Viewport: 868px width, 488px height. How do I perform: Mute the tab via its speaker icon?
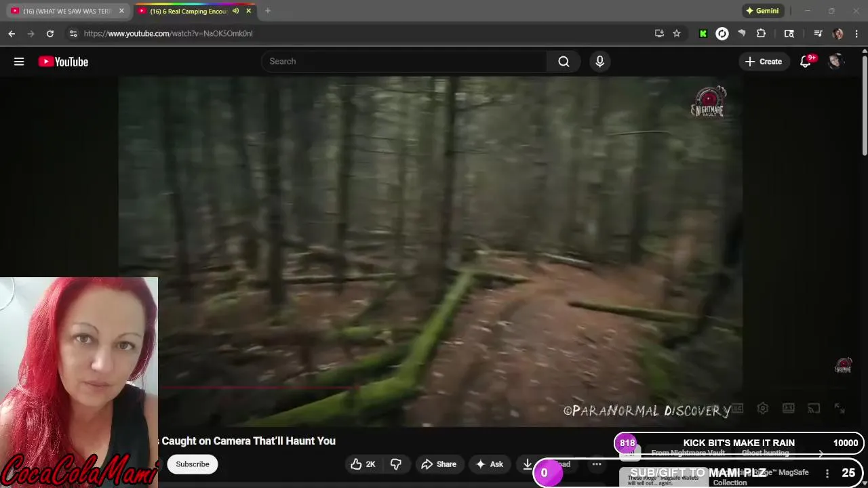[235, 11]
